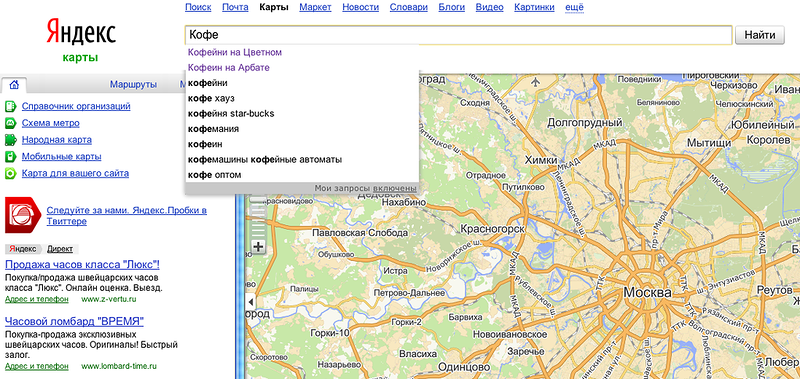Open ad Продажа часов класса Люкс
The image size is (800, 379).
tap(82, 265)
